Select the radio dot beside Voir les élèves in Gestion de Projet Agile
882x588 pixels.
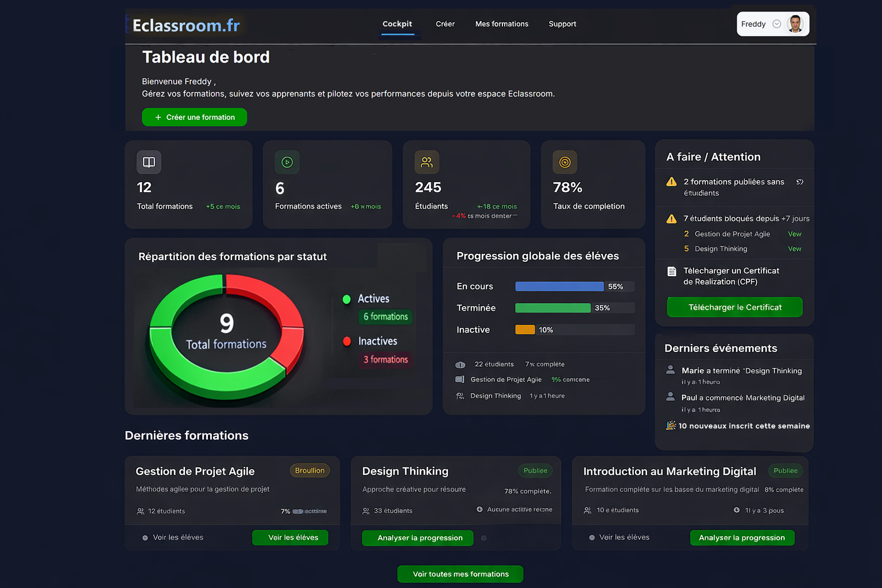(145, 538)
